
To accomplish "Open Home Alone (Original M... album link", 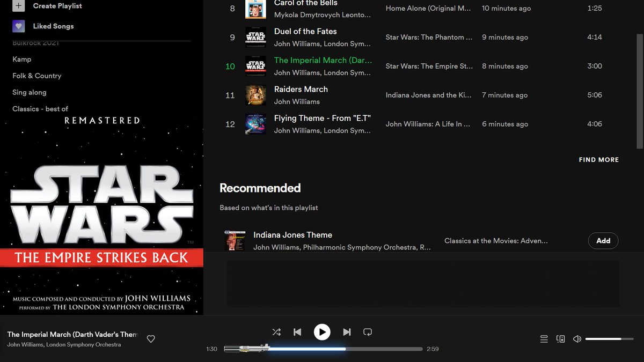I will tap(428, 9).
